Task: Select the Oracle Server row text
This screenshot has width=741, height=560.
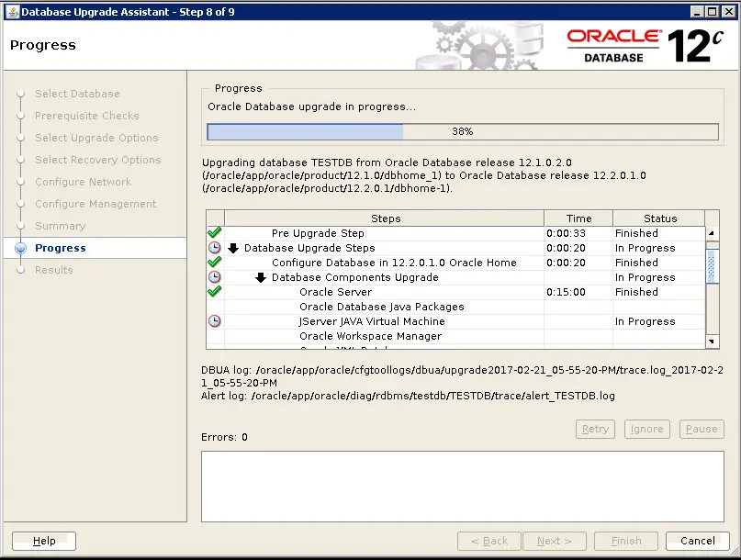Action: click(335, 292)
